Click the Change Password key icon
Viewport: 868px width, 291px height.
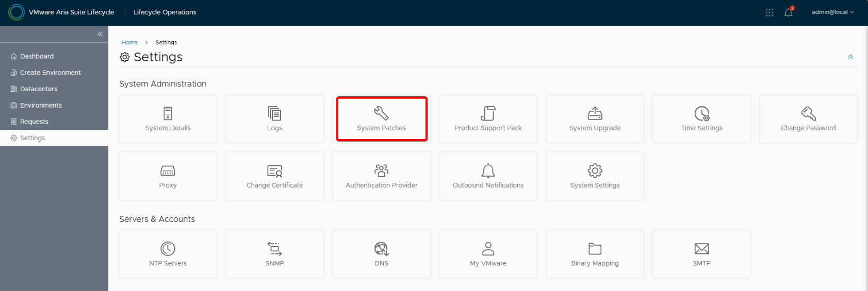point(808,113)
